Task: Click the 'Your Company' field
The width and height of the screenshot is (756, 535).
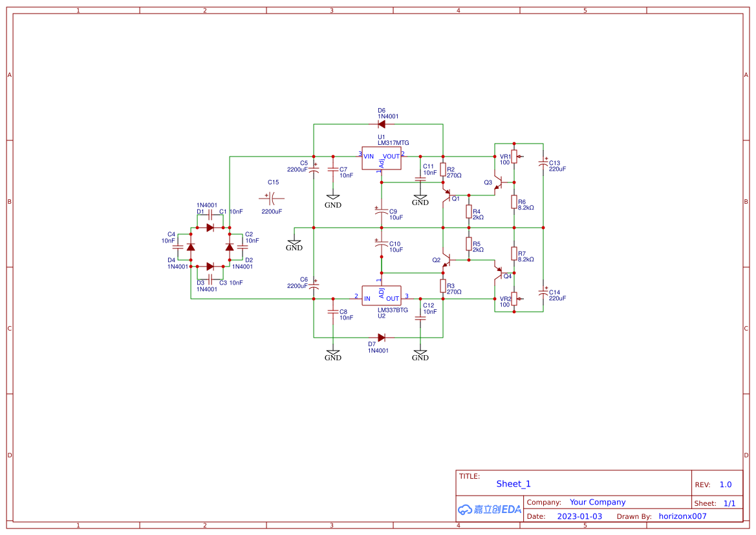Action: (598, 502)
